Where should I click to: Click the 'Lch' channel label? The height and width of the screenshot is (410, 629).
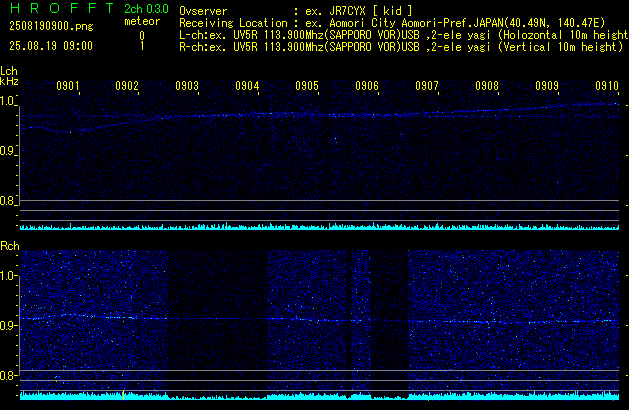tap(9, 71)
